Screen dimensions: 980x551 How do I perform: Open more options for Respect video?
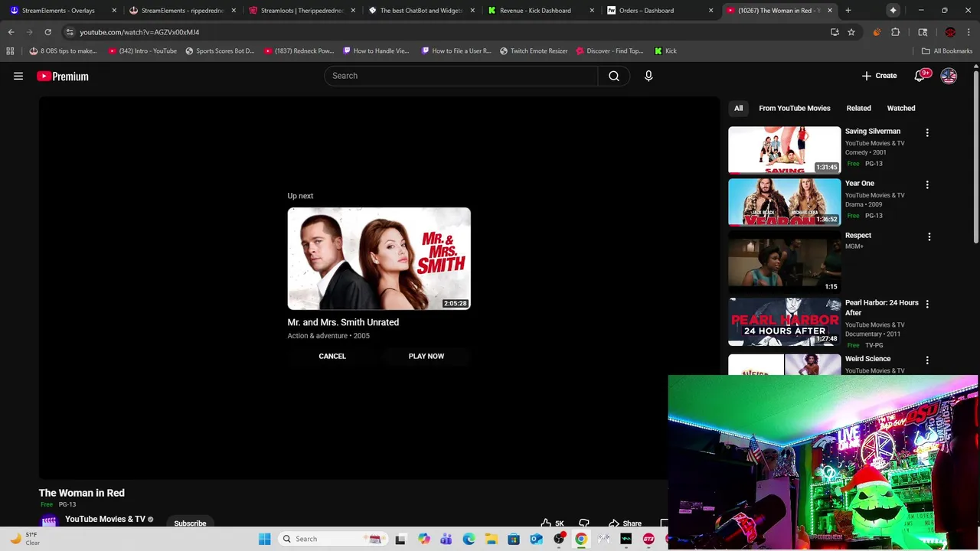pyautogui.click(x=929, y=236)
